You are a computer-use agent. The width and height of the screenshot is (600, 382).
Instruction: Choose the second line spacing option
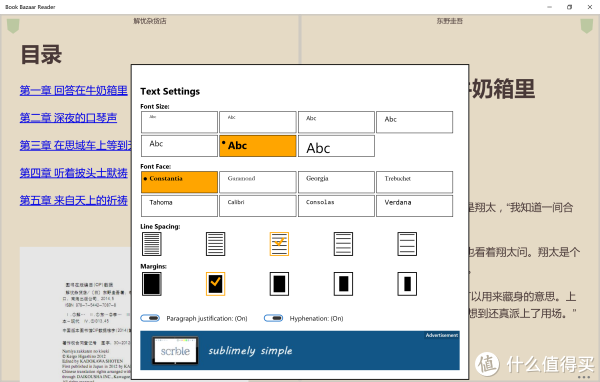point(215,244)
